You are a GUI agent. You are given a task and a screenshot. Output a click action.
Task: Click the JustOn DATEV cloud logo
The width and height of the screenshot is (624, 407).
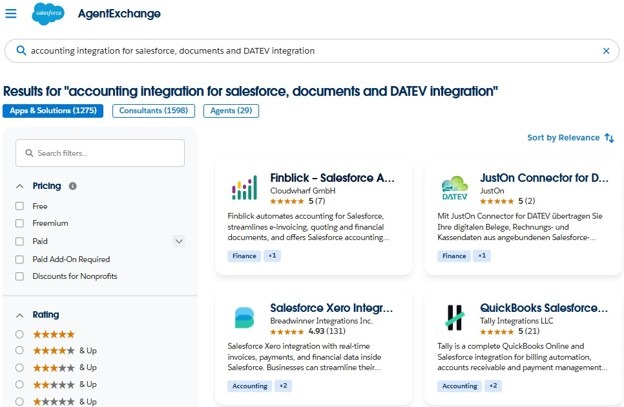454,188
